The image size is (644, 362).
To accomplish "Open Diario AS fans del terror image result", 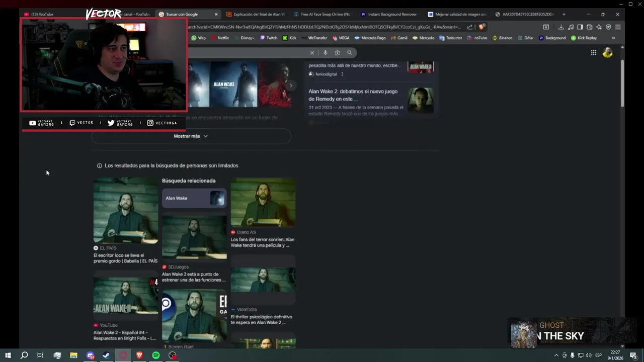I will [x=263, y=213].
